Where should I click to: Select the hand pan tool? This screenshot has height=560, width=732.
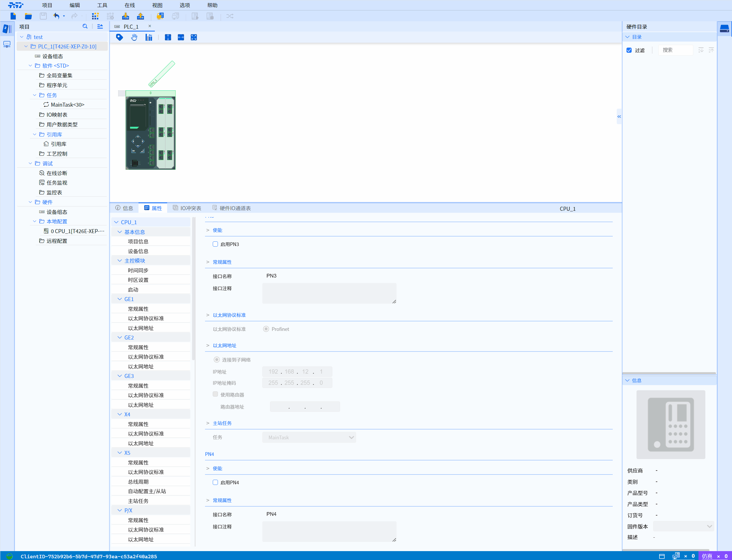click(134, 37)
